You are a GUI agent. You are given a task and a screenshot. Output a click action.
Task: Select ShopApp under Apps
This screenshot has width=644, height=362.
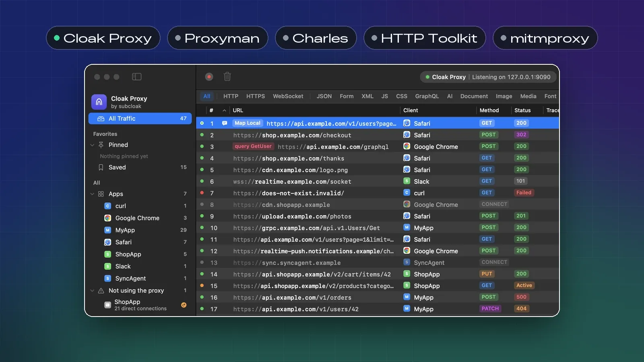tap(140, 254)
